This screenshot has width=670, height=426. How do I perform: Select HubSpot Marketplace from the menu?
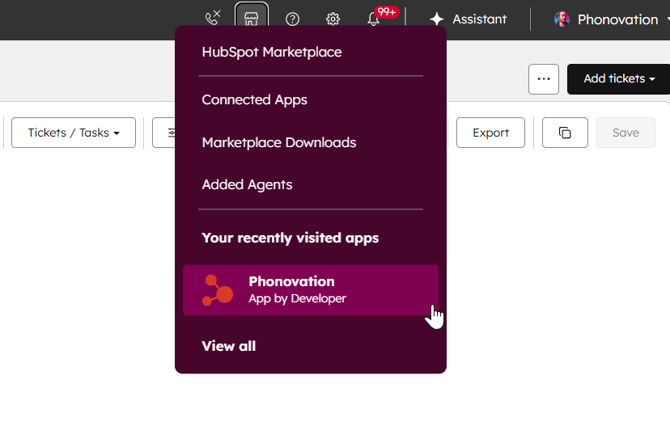271,52
